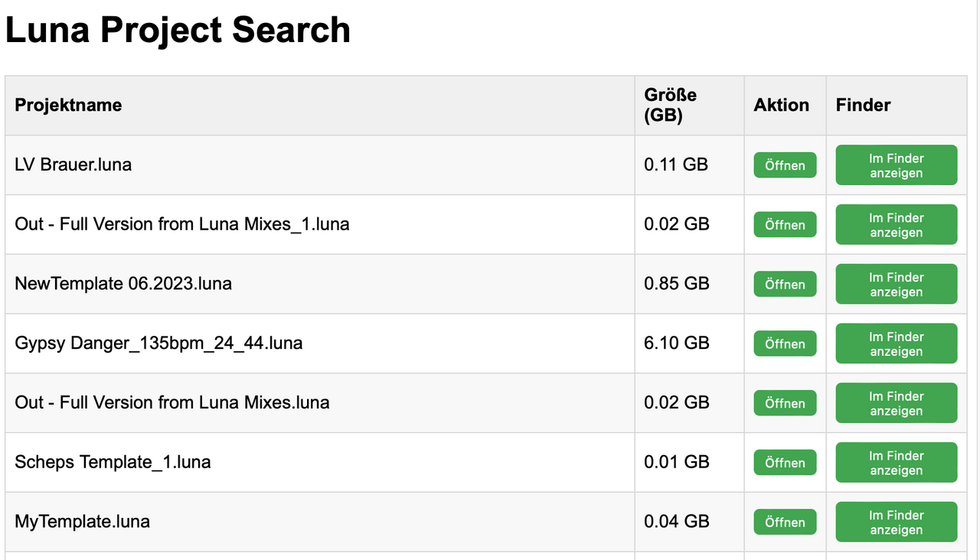
Task: Reveal Out - Full Version from Luna Mixes.luna in Finder
Action: coord(897,403)
